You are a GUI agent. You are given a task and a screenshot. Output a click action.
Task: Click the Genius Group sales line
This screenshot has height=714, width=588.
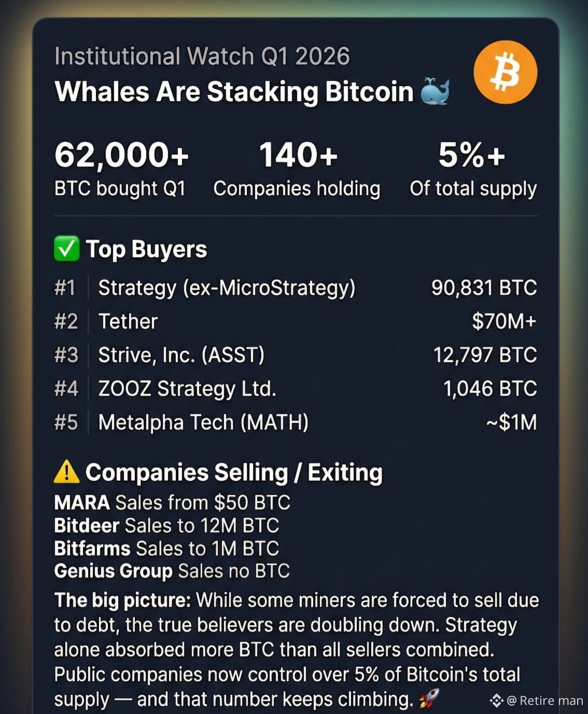[x=172, y=571]
